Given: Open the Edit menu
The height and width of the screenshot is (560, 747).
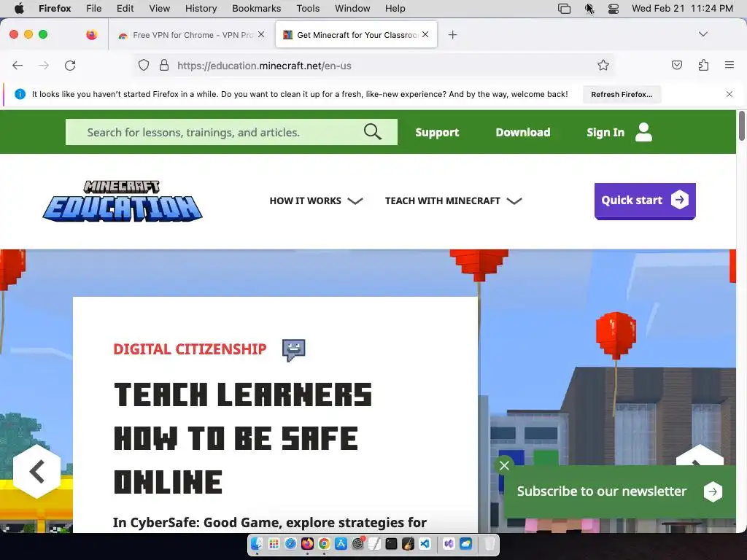Looking at the screenshot, I should click(125, 9).
